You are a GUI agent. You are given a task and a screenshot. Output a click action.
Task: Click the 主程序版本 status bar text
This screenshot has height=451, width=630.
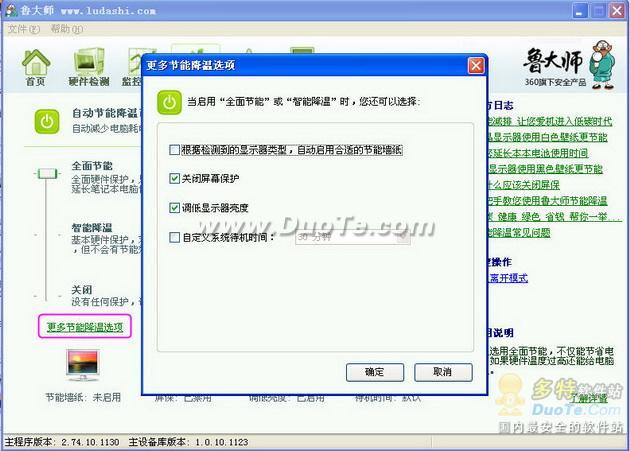point(62,442)
